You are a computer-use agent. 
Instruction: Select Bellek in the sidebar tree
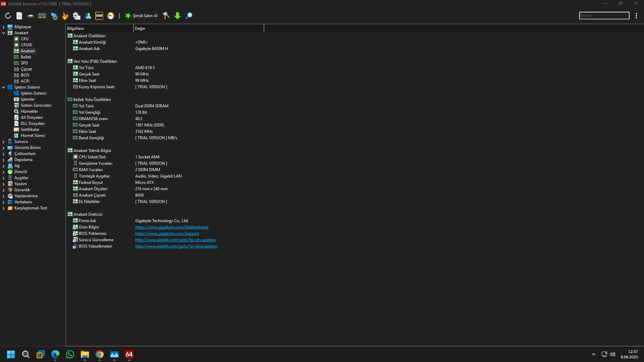[26, 57]
